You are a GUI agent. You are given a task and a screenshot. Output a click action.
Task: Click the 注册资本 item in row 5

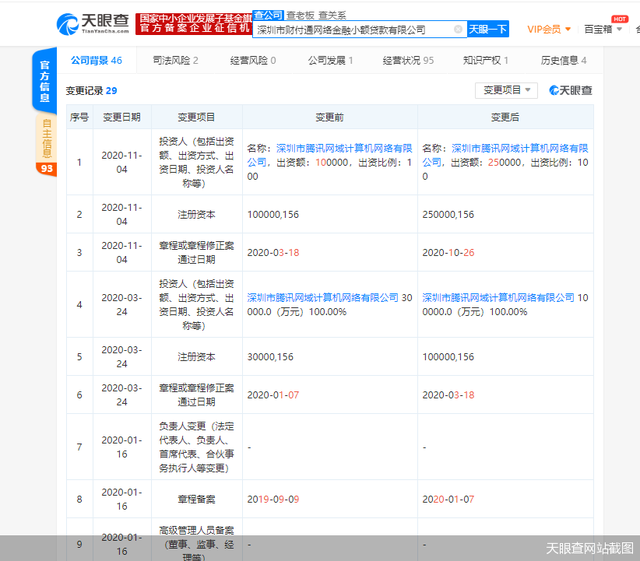point(196,357)
